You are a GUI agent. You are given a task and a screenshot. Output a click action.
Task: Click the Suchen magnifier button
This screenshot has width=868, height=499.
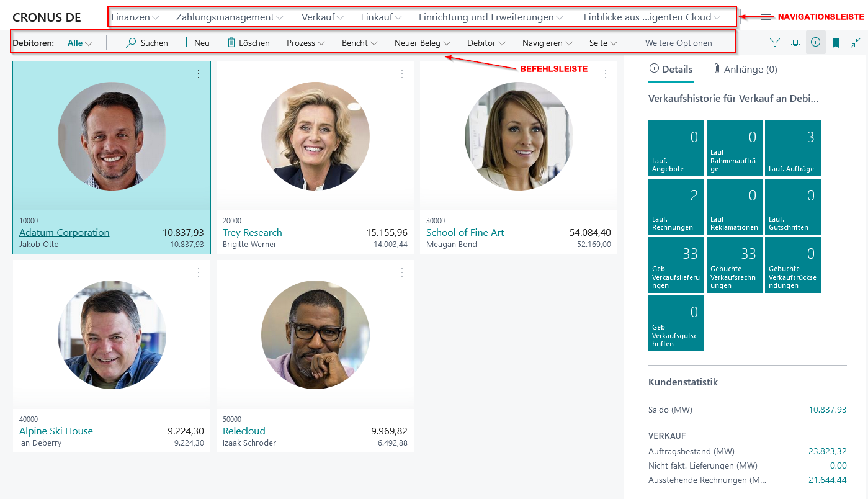pyautogui.click(x=147, y=43)
